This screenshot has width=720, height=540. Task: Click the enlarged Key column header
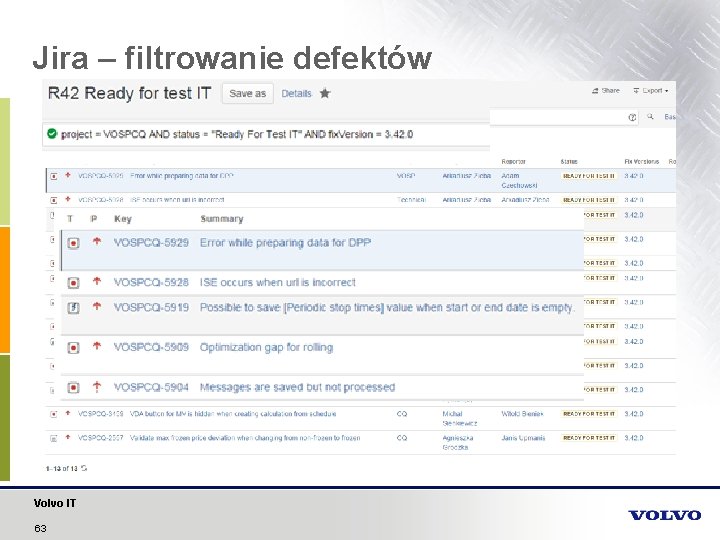123,219
